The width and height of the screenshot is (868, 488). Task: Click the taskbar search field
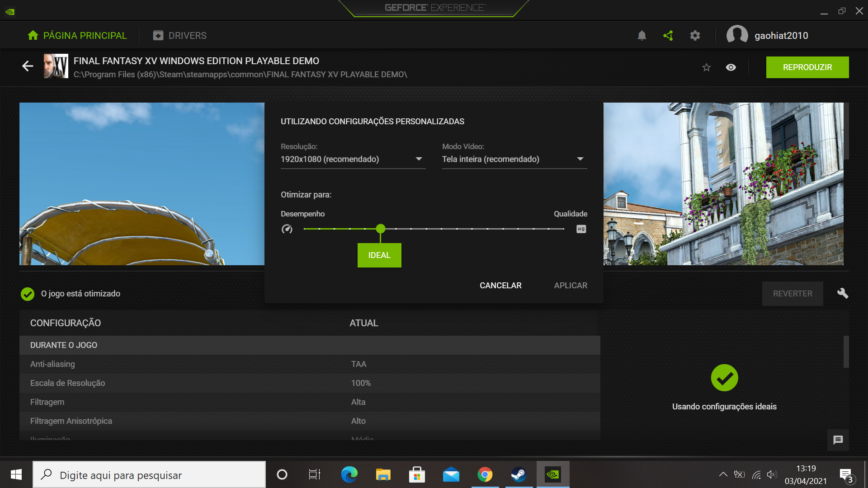pyautogui.click(x=149, y=474)
